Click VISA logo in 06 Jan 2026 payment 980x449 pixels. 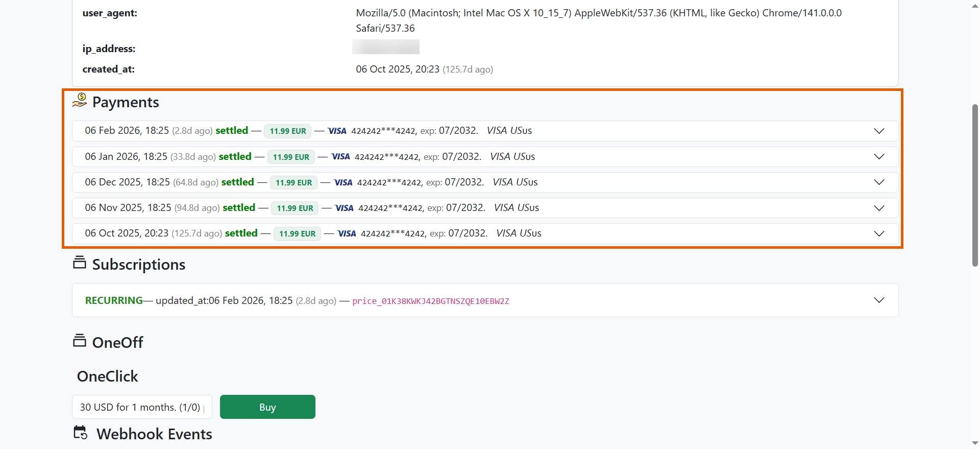pos(340,156)
